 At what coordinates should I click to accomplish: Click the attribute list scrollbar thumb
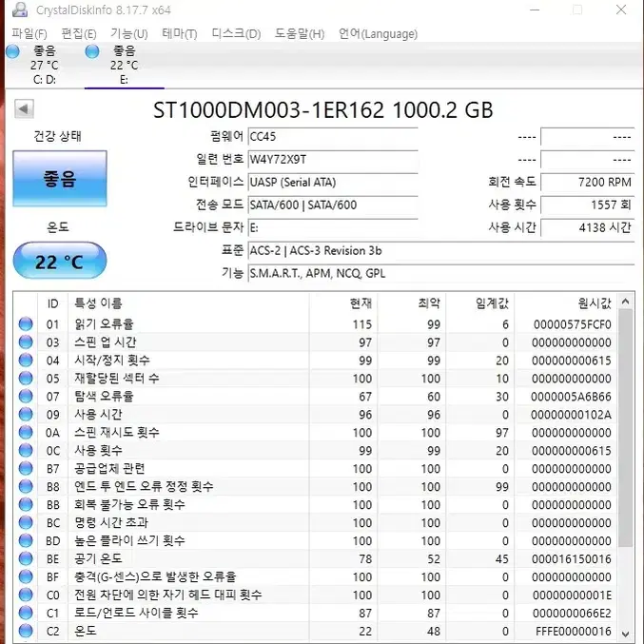pos(626,428)
